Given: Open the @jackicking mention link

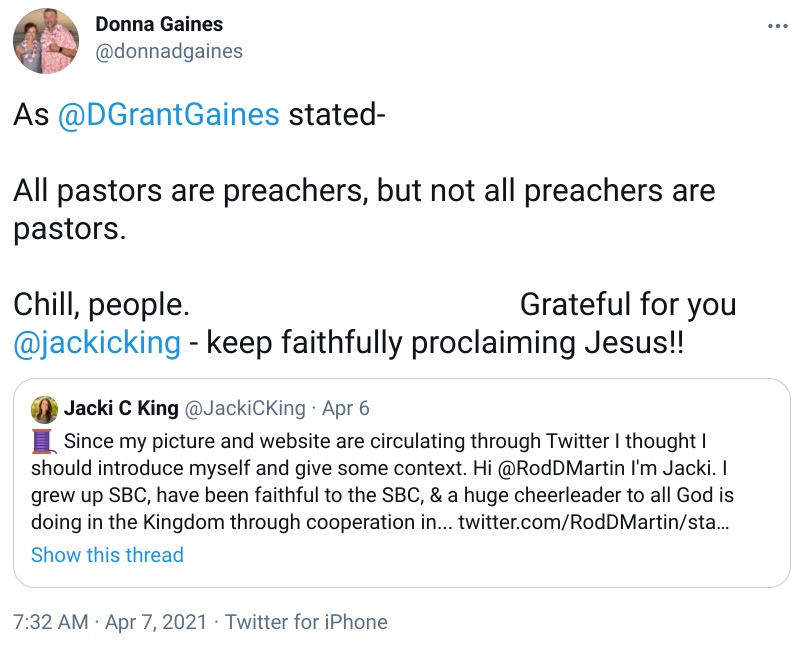Looking at the screenshot, I should [x=97, y=343].
